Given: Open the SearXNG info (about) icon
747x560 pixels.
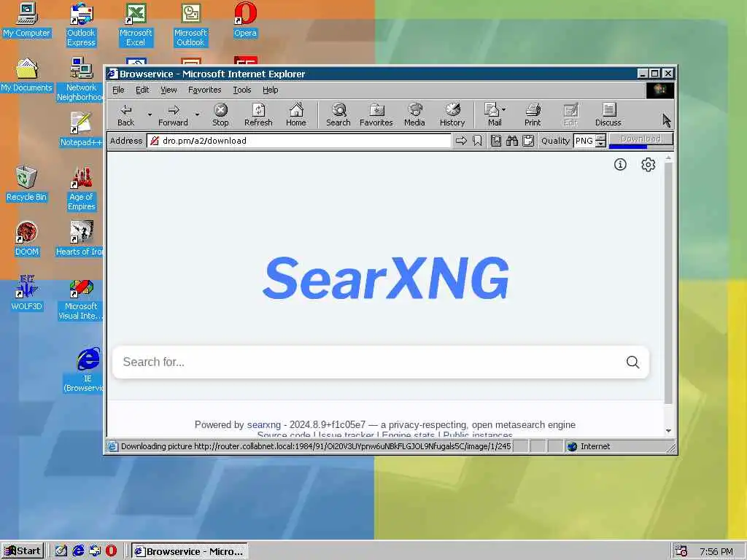Looking at the screenshot, I should pos(620,164).
